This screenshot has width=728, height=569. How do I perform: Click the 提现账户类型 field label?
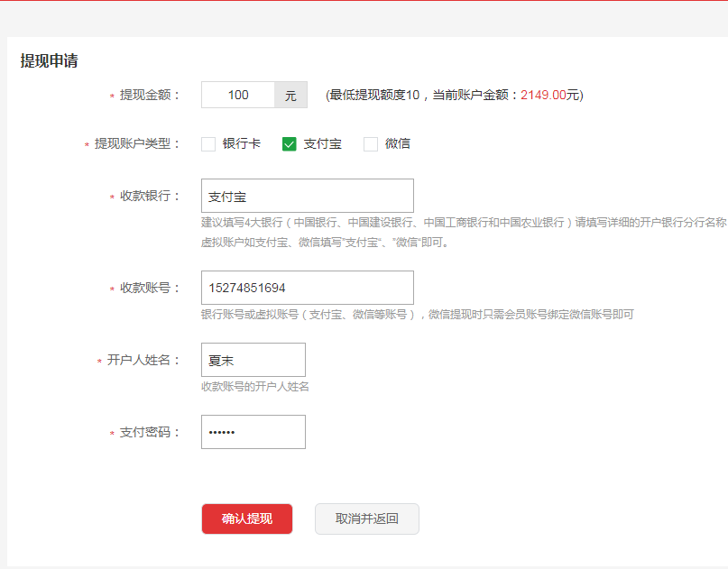[137, 144]
